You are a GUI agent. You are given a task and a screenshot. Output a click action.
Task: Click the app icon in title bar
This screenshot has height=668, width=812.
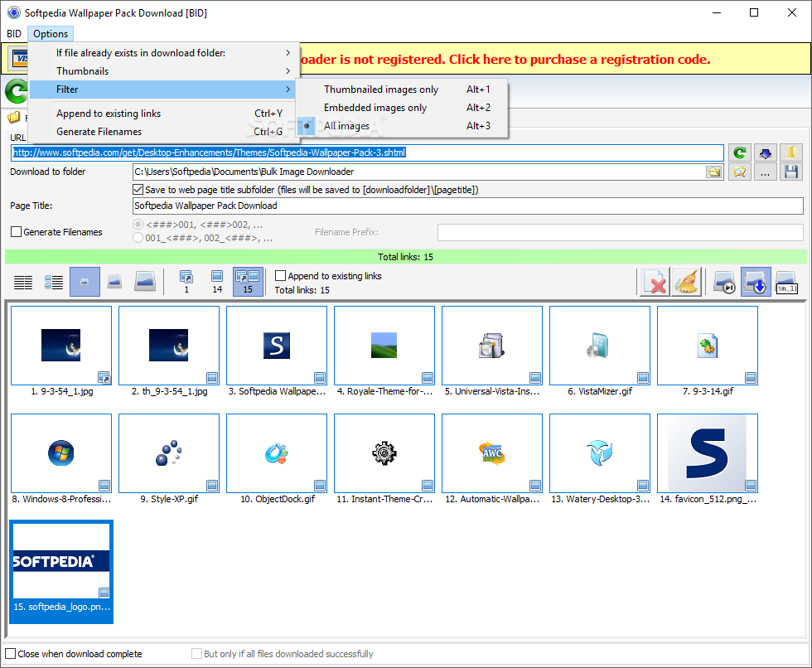click(14, 13)
